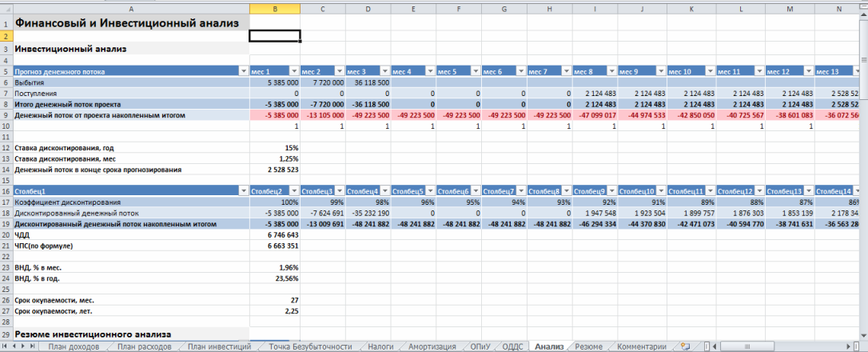Click the vertical scrollbar up arrow

click(862, 6)
